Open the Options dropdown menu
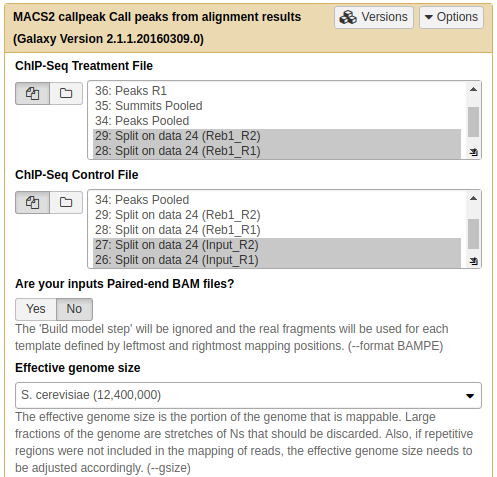The width and height of the screenshot is (497, 477). [x=451, y=17]
